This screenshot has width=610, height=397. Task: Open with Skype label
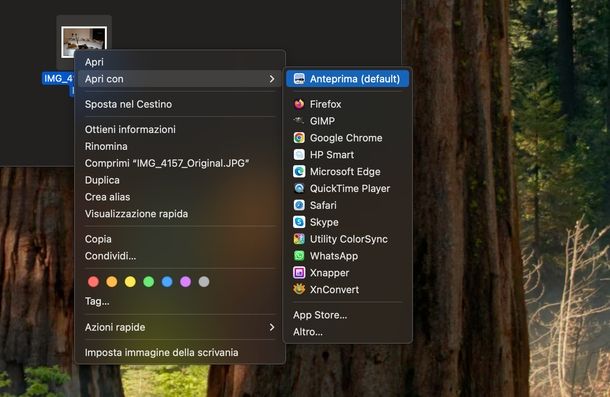[324, 222]
